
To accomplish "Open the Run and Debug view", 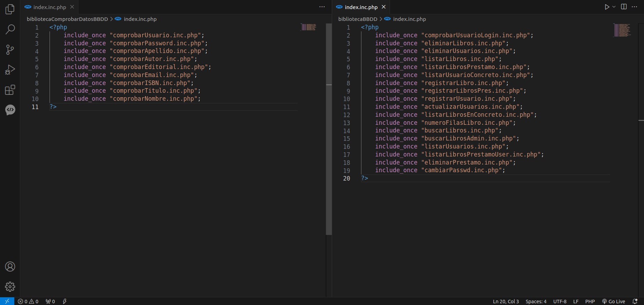I will pyautogui.click(x=10, y=70).
